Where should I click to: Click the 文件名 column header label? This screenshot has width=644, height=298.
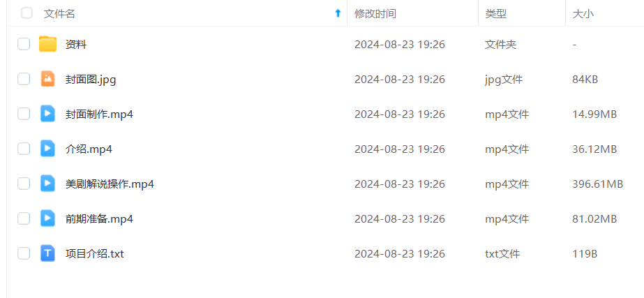tap(59, 14)
